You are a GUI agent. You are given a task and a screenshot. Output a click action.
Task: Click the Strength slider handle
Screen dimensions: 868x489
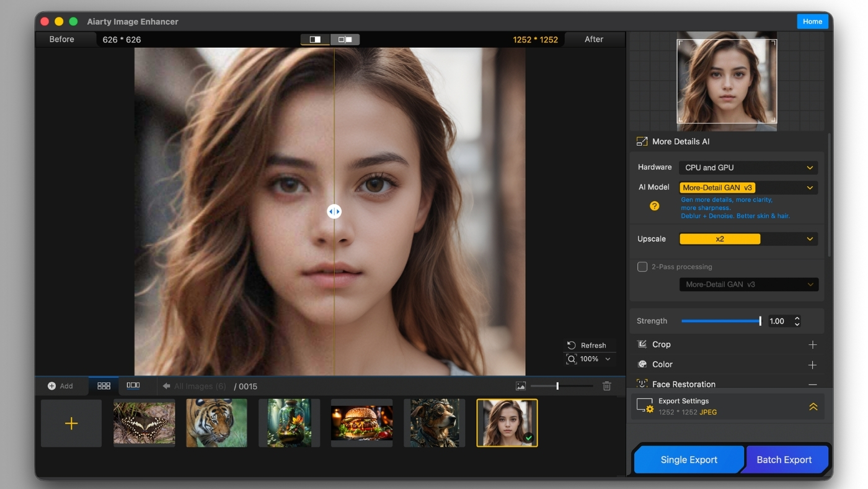(760, 321)
